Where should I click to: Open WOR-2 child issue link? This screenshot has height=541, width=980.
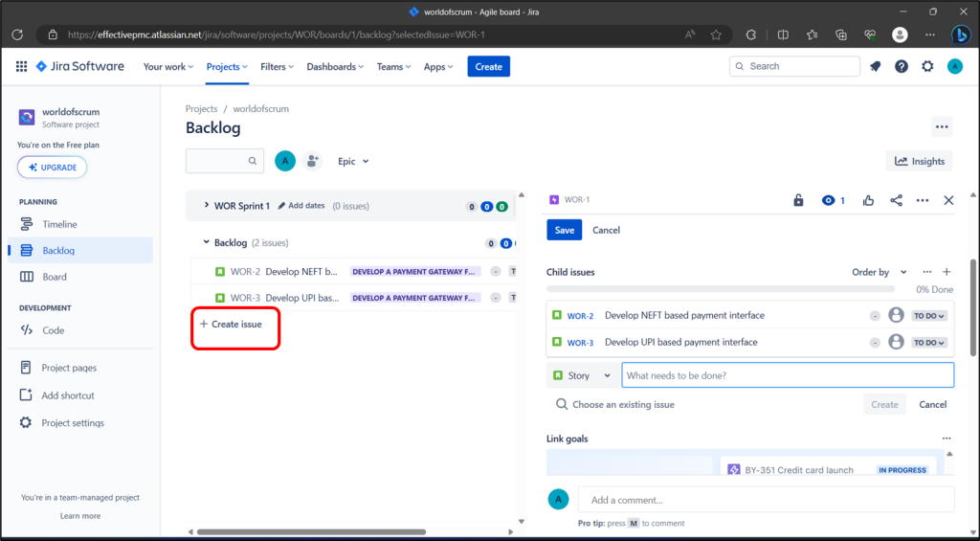click(580, 316)
